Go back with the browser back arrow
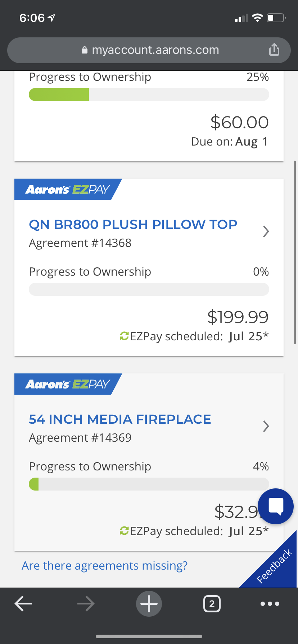The height and width of the screenshot is (644, 298). 23,604
